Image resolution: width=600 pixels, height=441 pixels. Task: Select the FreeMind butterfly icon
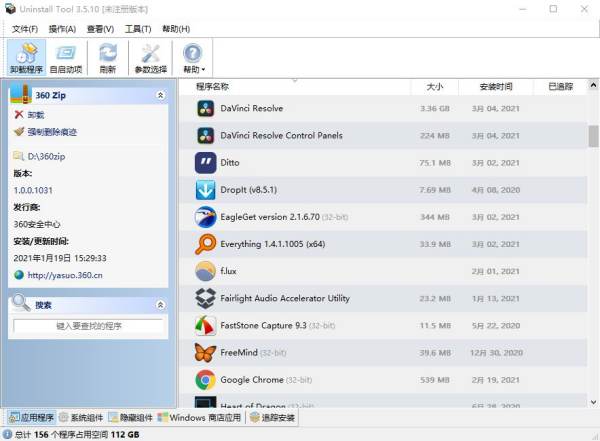point(205,353)
